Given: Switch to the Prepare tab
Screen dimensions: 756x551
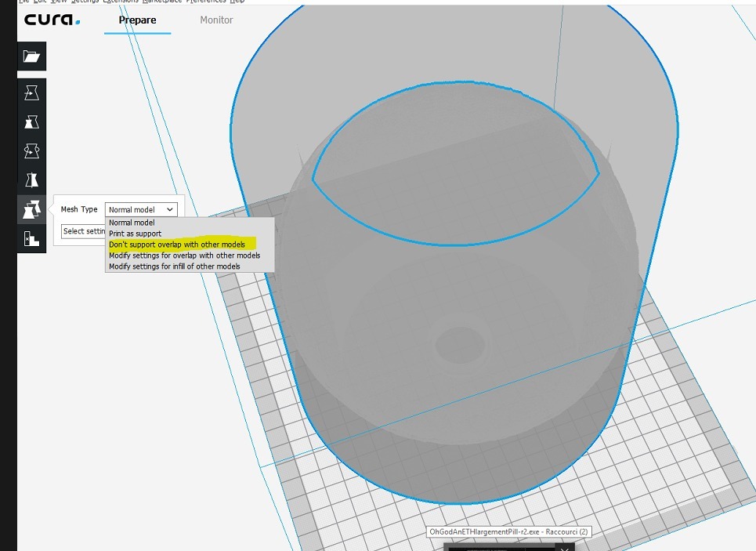Looking at the screenshot, I should coord(137,20).
